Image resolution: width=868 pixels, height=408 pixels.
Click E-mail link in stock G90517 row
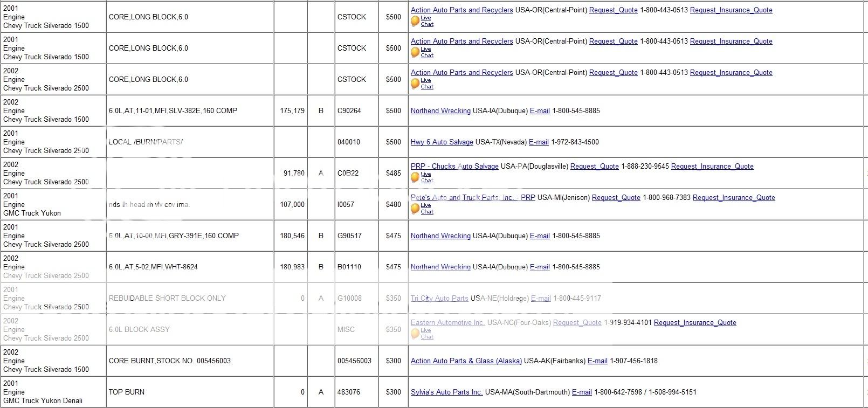point(540,236)
